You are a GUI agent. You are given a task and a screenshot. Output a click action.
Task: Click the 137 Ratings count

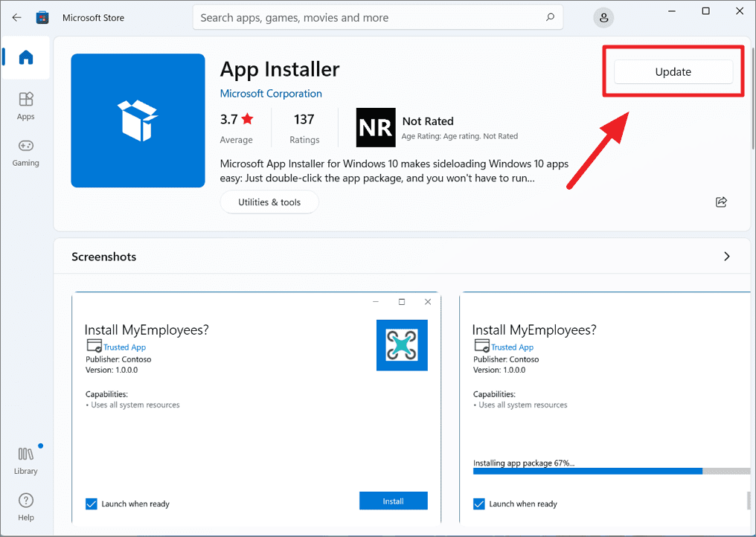(304, 129)
